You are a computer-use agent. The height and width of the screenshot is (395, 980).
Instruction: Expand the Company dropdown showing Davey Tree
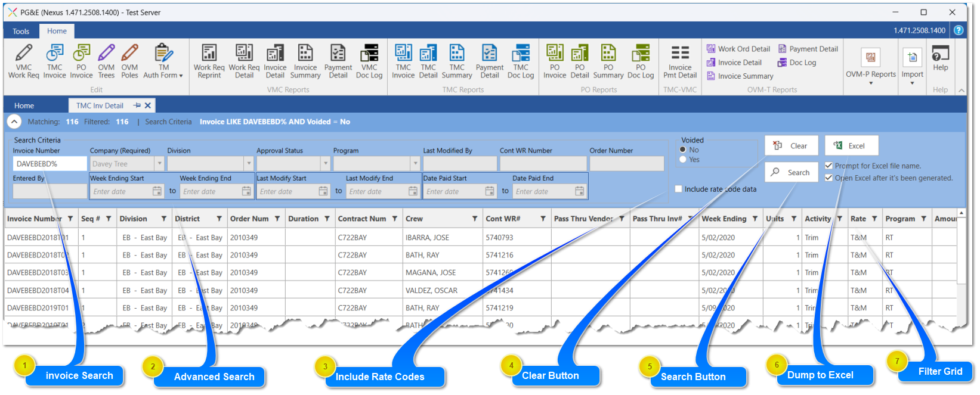[159, 164]
